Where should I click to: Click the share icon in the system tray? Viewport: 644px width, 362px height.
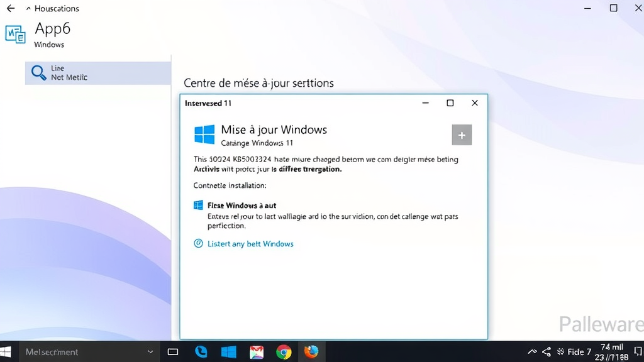545,352
